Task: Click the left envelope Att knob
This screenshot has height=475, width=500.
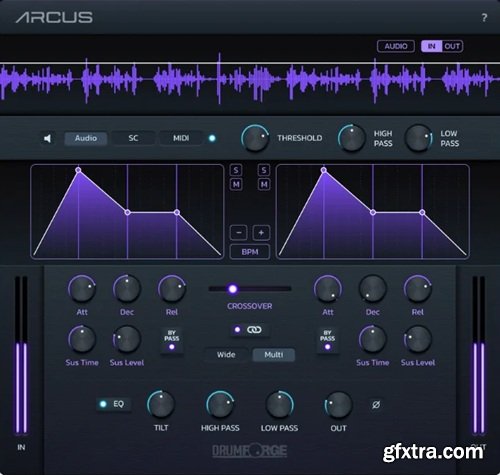Action: [x=82, y=289]
